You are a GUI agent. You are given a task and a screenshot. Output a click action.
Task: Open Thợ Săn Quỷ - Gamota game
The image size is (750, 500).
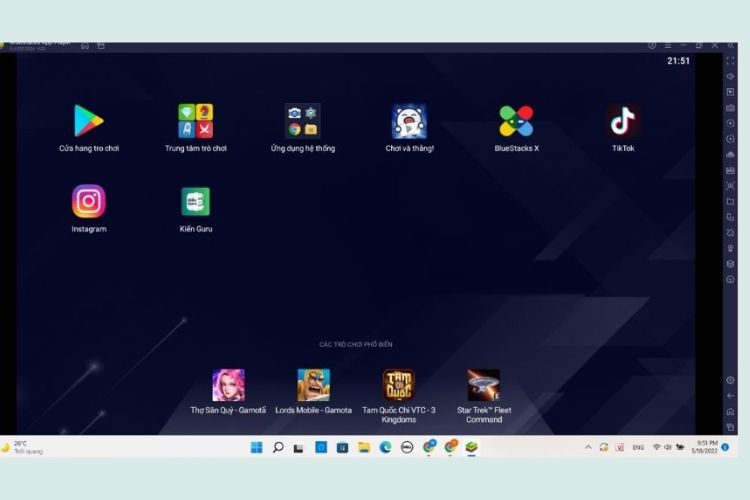point(228,385)
